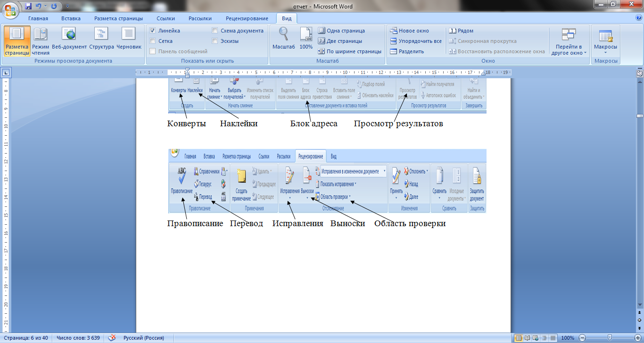This screenshot has height=343, width=644.
Task: Click Разделить window split
Action: (407, 51)
